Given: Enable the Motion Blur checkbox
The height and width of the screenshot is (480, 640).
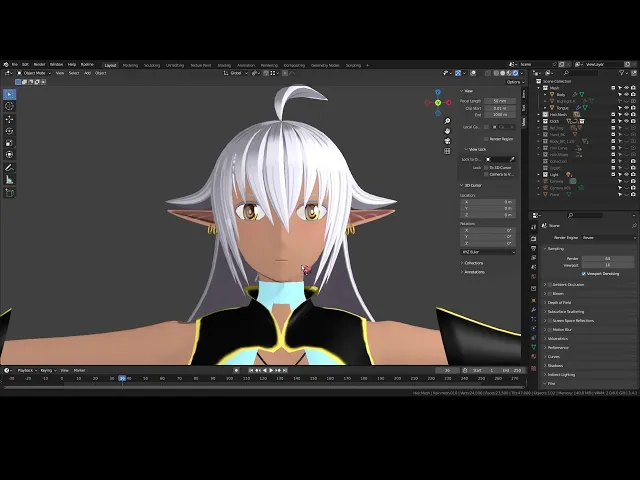Looking at the screenshot, I should [x=550, y=330].
